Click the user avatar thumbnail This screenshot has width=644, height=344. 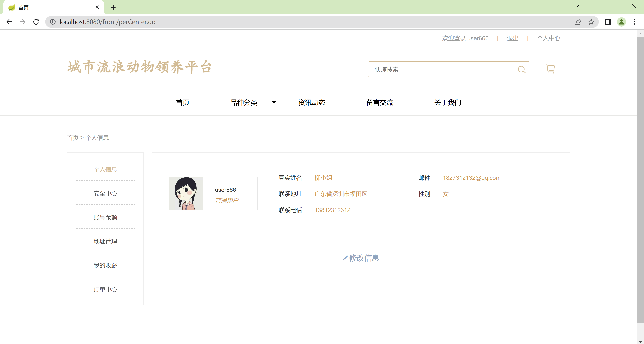tap(186, 193)
